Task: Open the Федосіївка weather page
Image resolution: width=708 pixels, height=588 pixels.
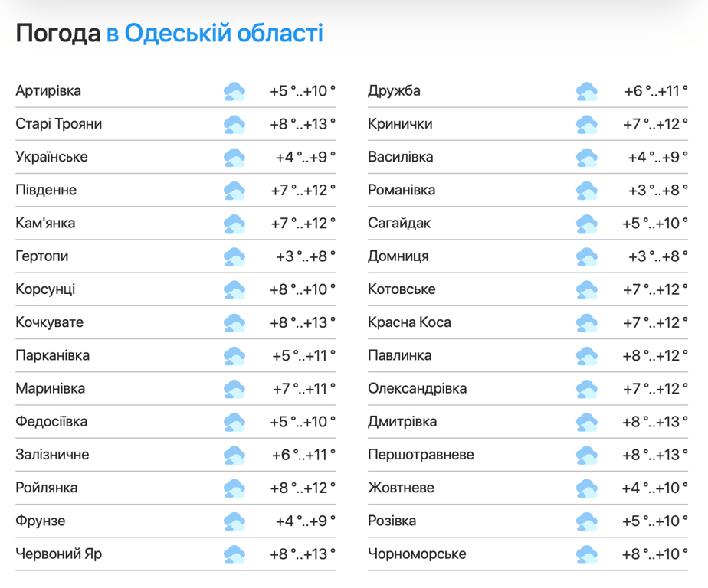Action: pyautogui.click(x=51, y=422)
